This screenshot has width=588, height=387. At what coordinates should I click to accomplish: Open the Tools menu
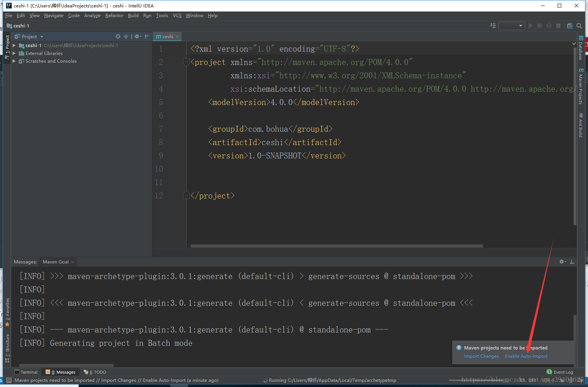click(x=162, y=15)
